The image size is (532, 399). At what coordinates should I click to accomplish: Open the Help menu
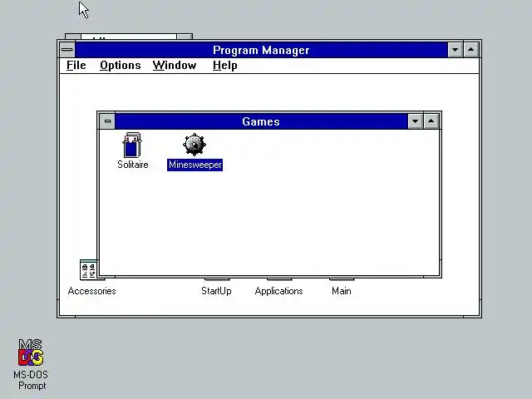pos(225,65)
